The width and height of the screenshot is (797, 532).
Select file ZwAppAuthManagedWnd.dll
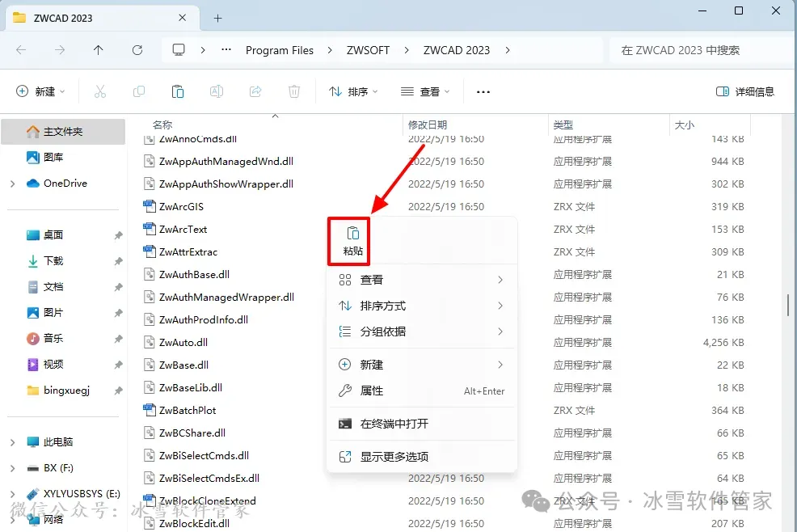226,162
